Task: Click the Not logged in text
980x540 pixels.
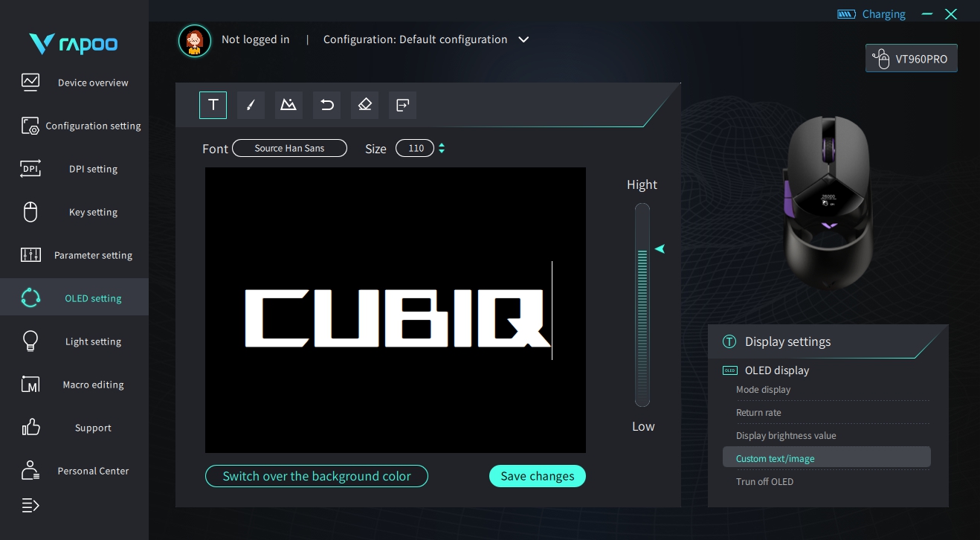Action: click(256, 39)
